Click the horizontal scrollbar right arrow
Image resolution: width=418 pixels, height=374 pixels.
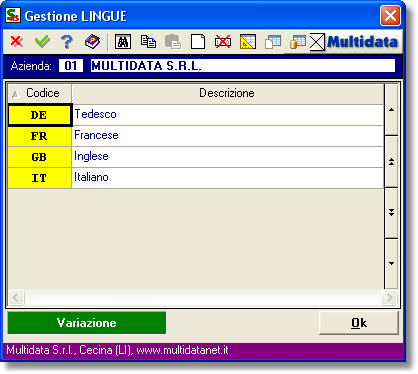[x=389, y=297]
